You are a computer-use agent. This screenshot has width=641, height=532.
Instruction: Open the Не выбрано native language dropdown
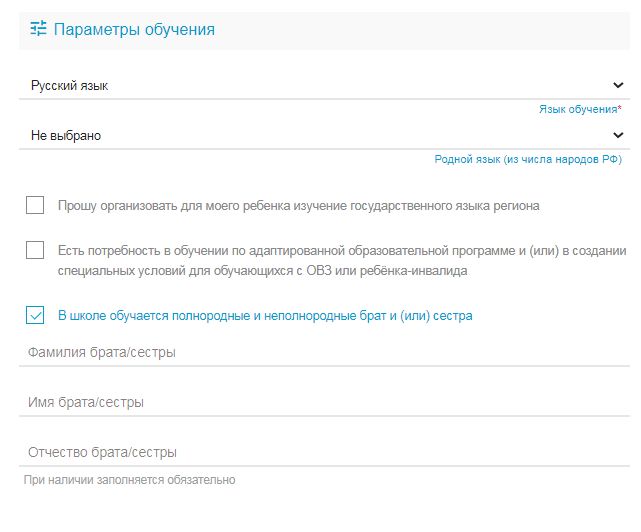coord(324,135)
